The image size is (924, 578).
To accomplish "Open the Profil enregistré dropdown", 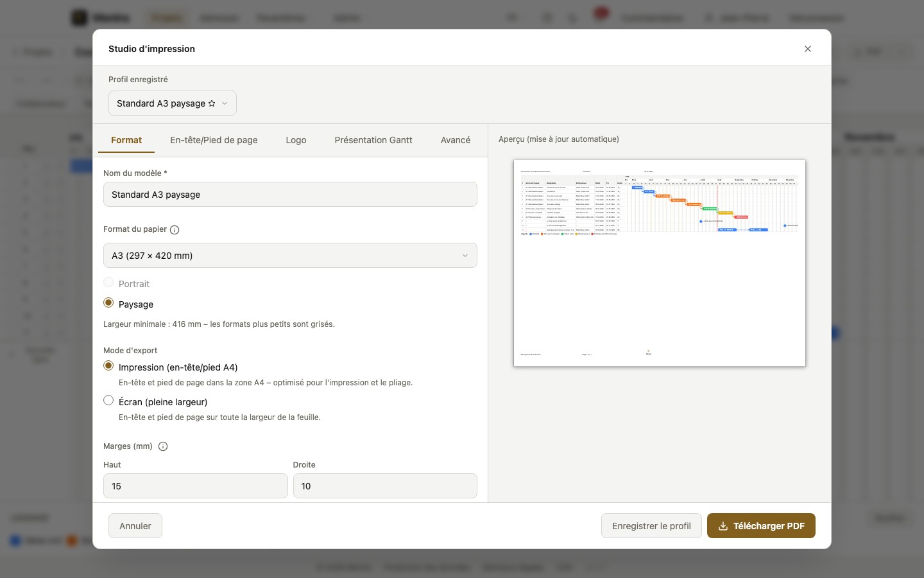I will 173,103.
